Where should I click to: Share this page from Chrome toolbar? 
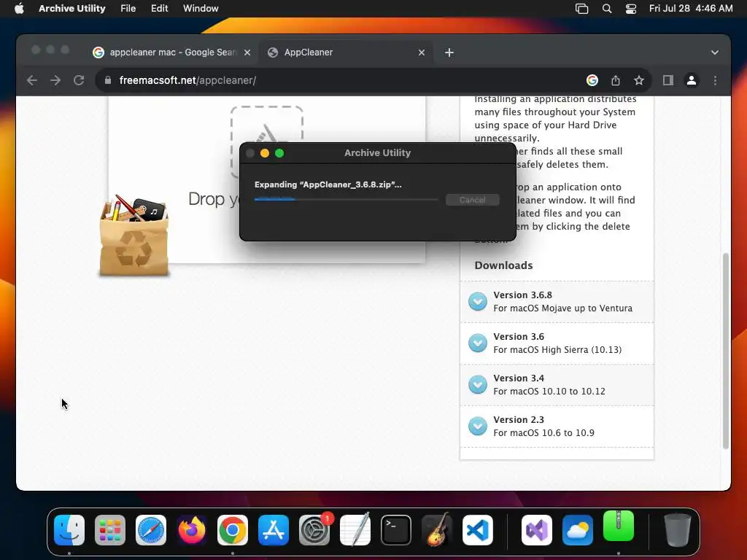pyautogui.click(x=616, y=80)
